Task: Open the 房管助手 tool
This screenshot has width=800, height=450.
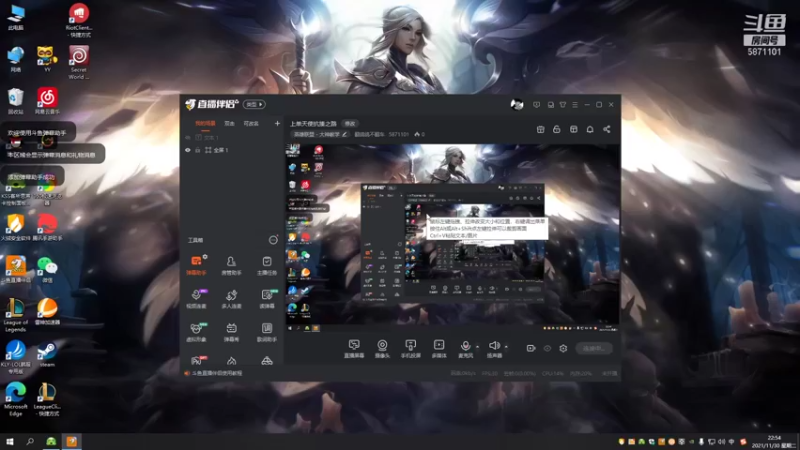Action: click(x=231, y=265)
